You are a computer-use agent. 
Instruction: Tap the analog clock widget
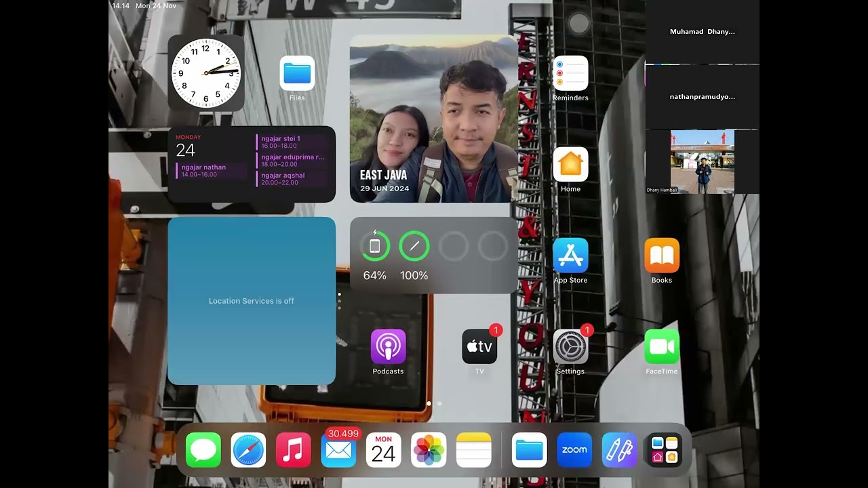206,73
